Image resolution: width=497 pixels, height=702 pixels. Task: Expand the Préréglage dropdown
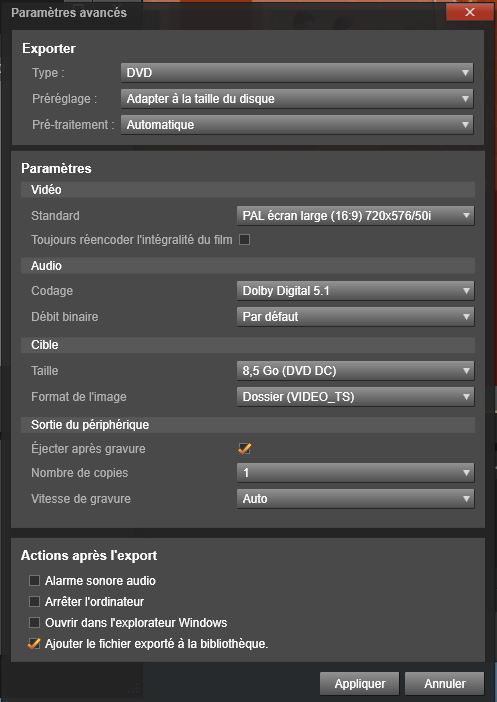click(297, 98)
